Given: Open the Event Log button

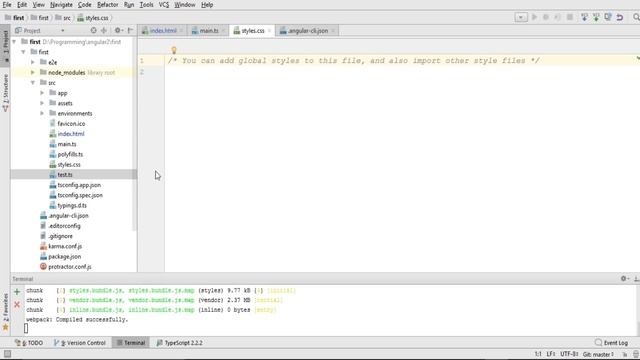Looking at the screenshot, I should (x=611, y=342).
